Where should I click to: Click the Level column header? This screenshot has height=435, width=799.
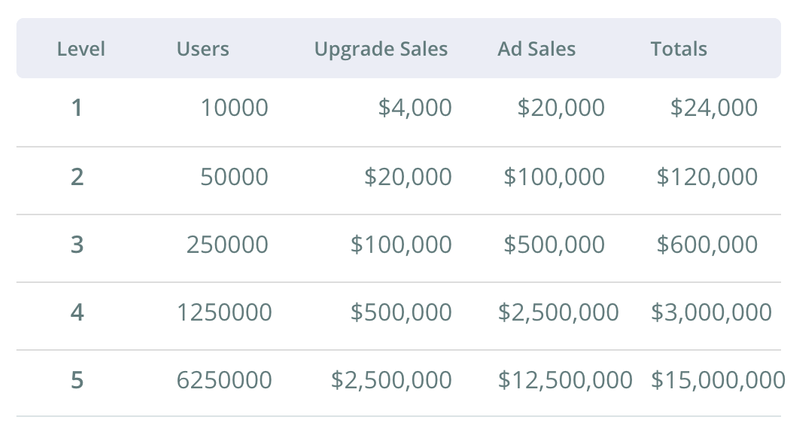click(81, 49)
